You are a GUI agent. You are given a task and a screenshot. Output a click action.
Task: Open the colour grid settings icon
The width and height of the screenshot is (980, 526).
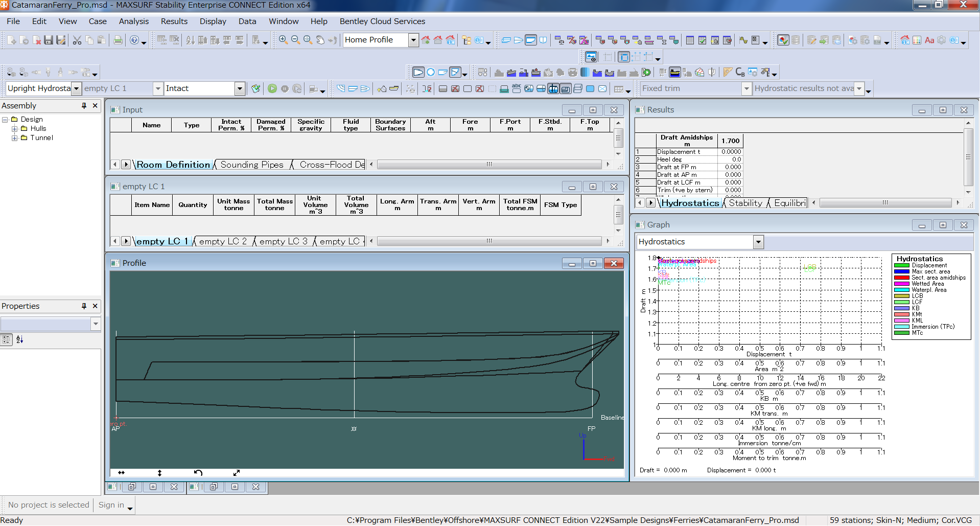click(917, 40)
